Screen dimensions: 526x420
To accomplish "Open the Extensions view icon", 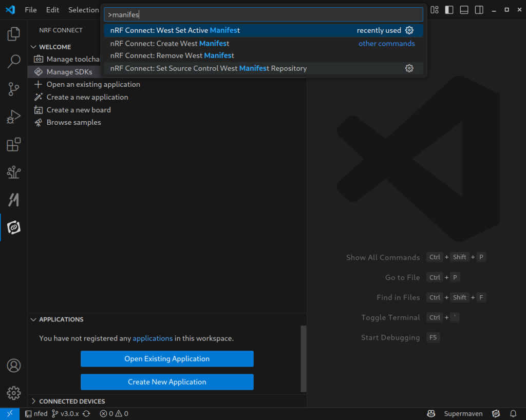I will tap(14, 144).
